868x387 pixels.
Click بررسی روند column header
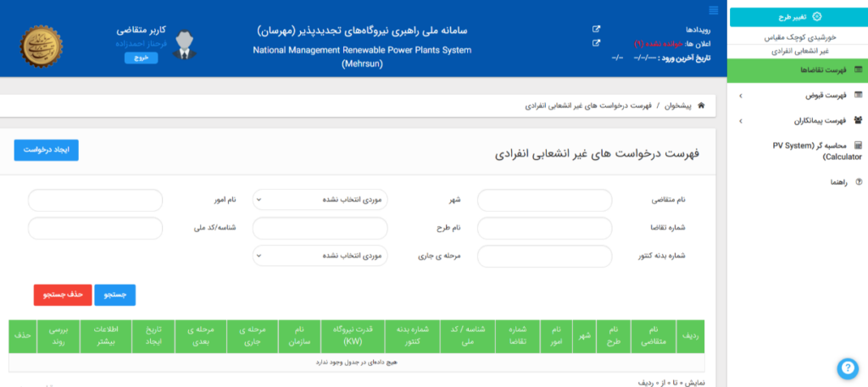[x=58, y=336]
